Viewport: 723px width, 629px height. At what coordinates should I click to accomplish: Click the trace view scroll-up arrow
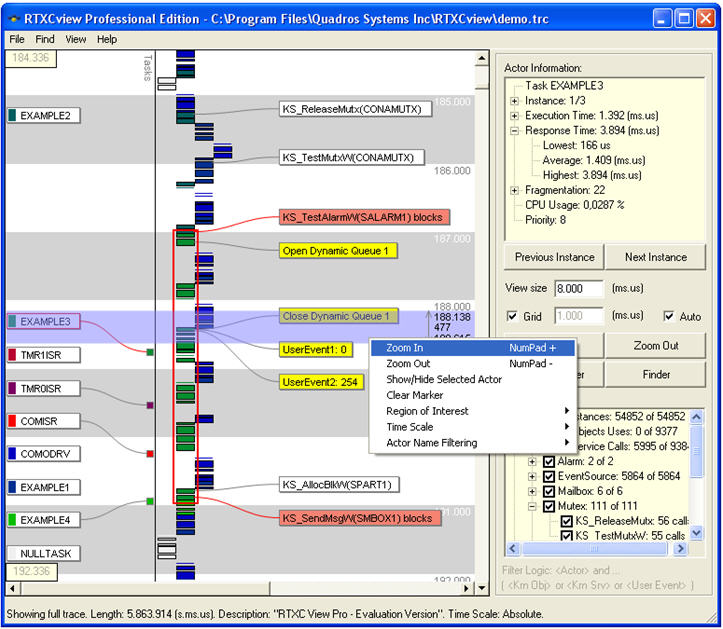tap(482, 58)
